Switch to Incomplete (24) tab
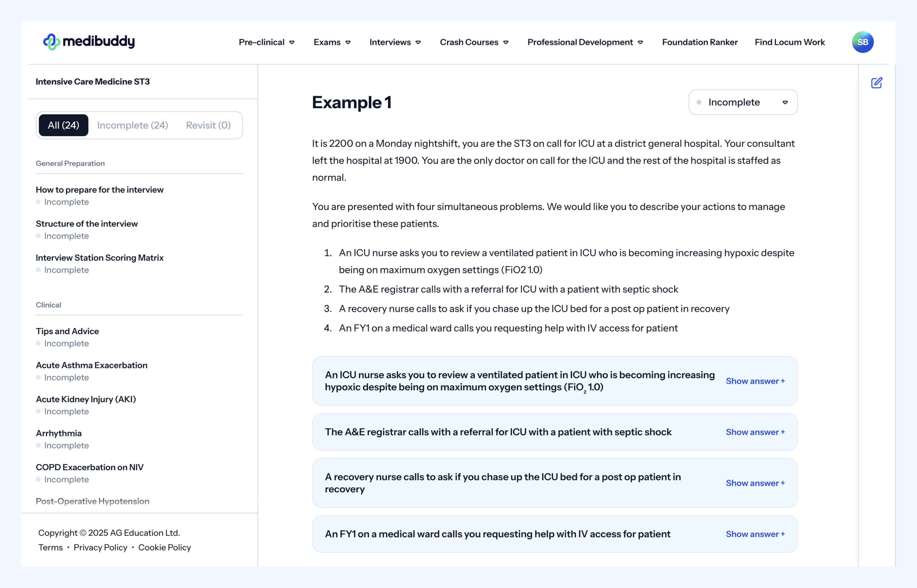Image resolution: width=917 pixels, height=588 pixels. [x=132, y=125]
